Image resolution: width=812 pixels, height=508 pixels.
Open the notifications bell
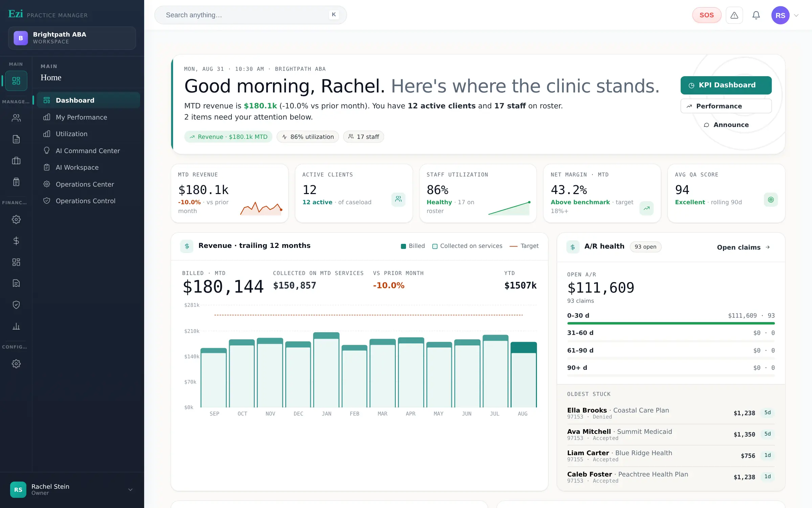coord(756,15)
